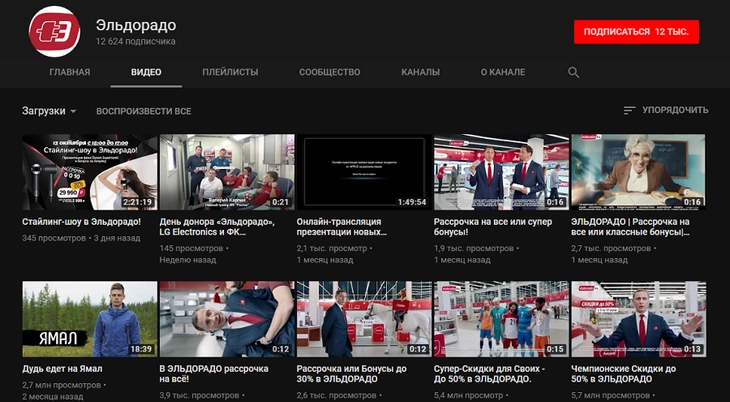Image resolution: width=730 pixels, height=402 pixels.
Task: Play the thumbnail of Рассрочка на все или супер бонусы!
Action: [x=501, y=172]
